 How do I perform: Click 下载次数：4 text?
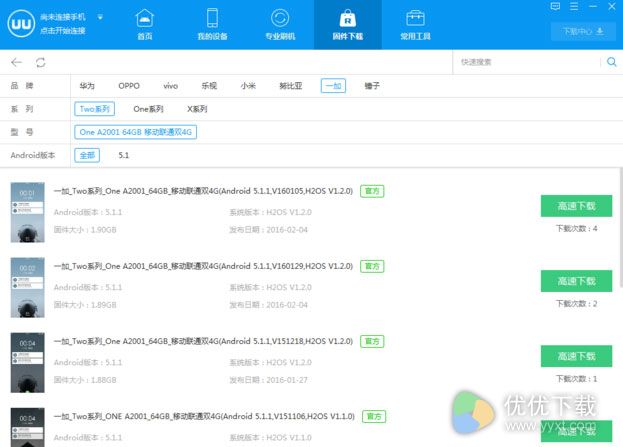[577, 228]
